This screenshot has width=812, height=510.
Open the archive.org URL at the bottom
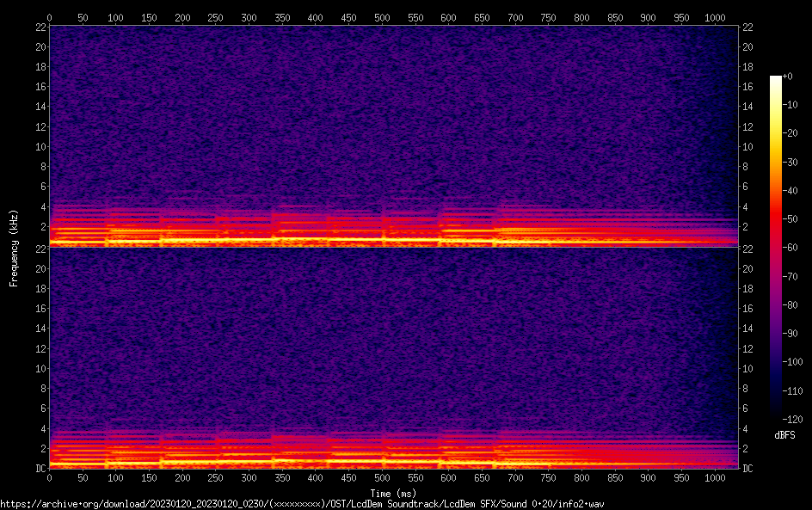point(301,504)
